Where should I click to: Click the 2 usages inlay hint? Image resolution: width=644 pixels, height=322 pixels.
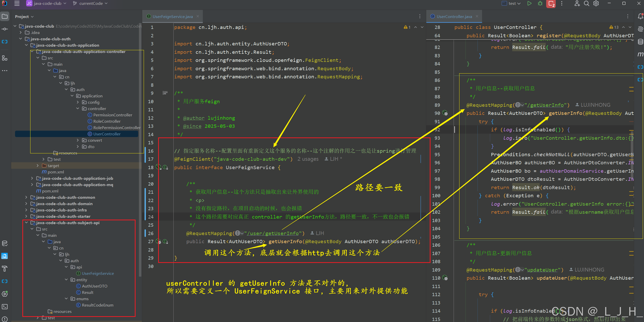(x=308, y=159)
